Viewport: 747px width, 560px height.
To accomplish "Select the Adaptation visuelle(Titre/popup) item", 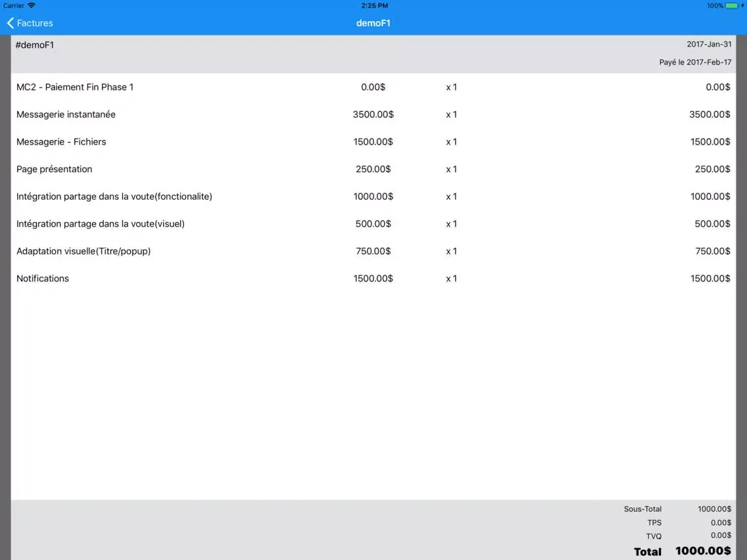I will 84,251.
